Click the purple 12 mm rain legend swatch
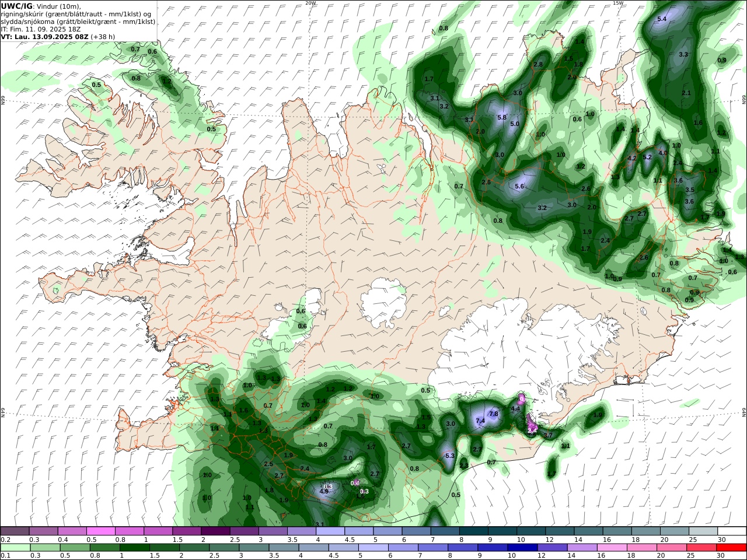Image resolution: width=747 pixels, height=560 pixels. [553, 548]
